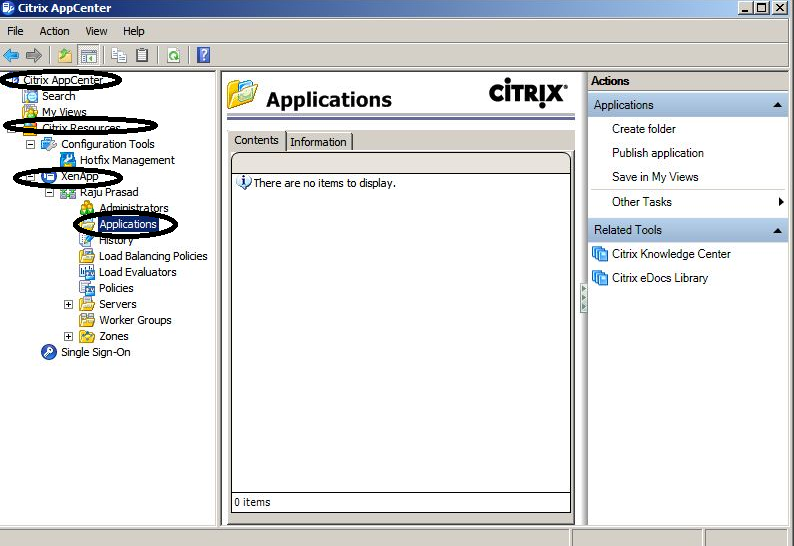Select the Worker Groups tree item
794x546 pixels.
pyautogui.click(x=135, y=320)
